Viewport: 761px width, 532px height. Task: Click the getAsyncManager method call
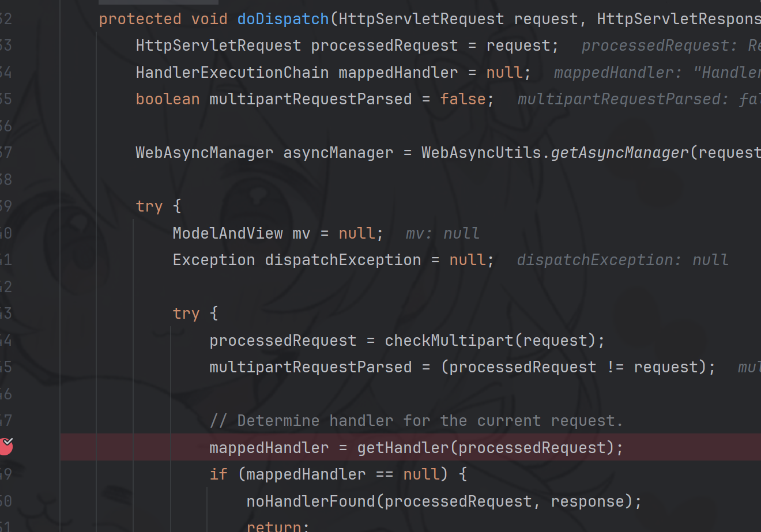[620, 153]
